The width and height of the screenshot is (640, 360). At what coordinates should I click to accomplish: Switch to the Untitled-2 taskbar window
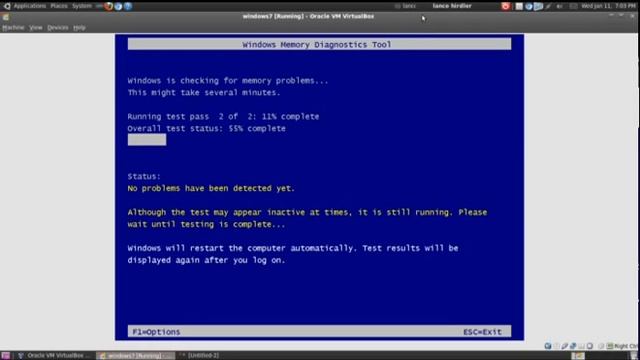[x=200, y=356]
